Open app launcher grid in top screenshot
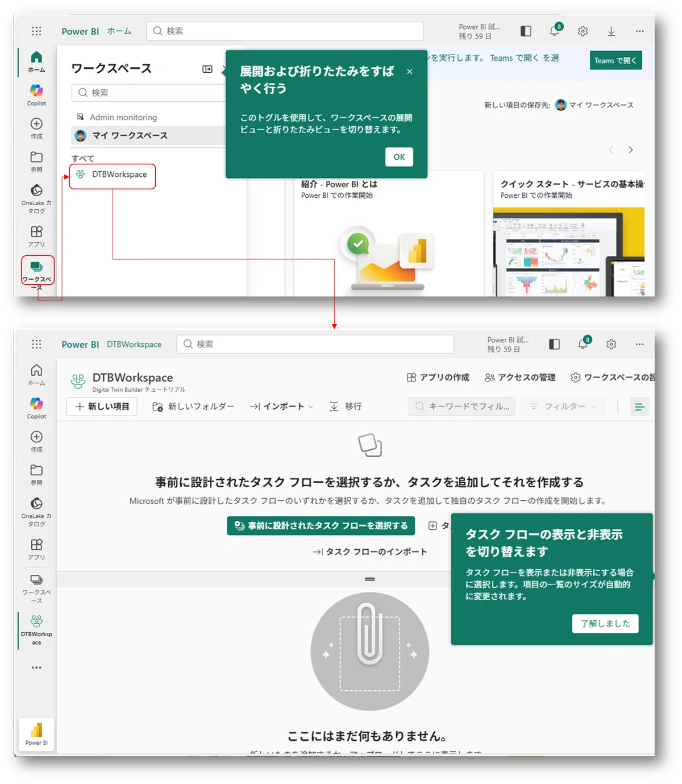 [36, 31]
